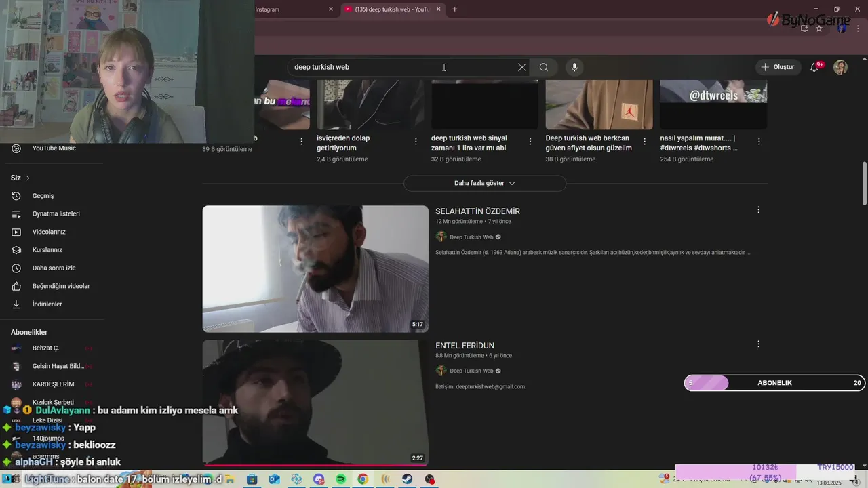
Task: Open options for 'berkcan güven afiyet olsun' short
Action: 644,142
